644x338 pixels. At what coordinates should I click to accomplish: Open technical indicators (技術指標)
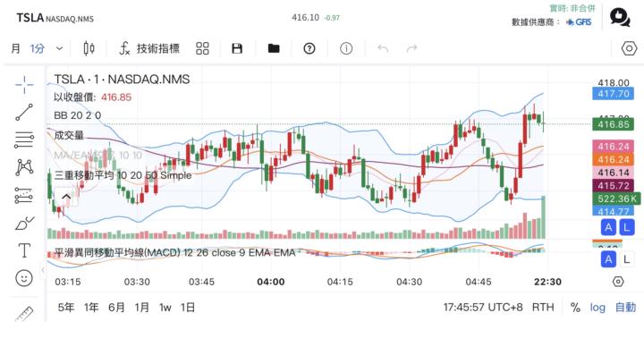coord(149,48)
